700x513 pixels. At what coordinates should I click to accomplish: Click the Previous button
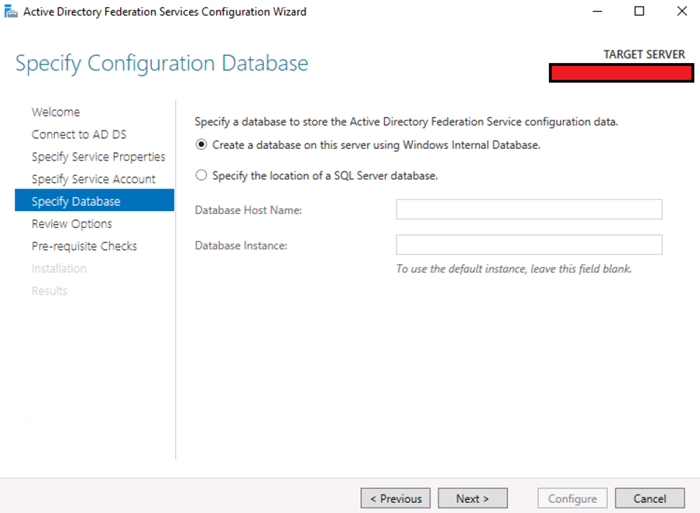pyautogui.click(x=396, y=498)
